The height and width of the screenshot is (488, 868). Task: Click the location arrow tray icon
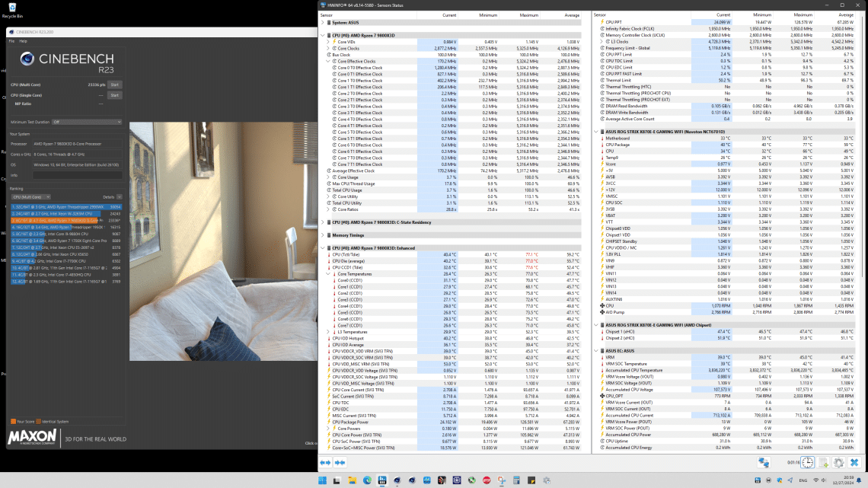point(790,480)
